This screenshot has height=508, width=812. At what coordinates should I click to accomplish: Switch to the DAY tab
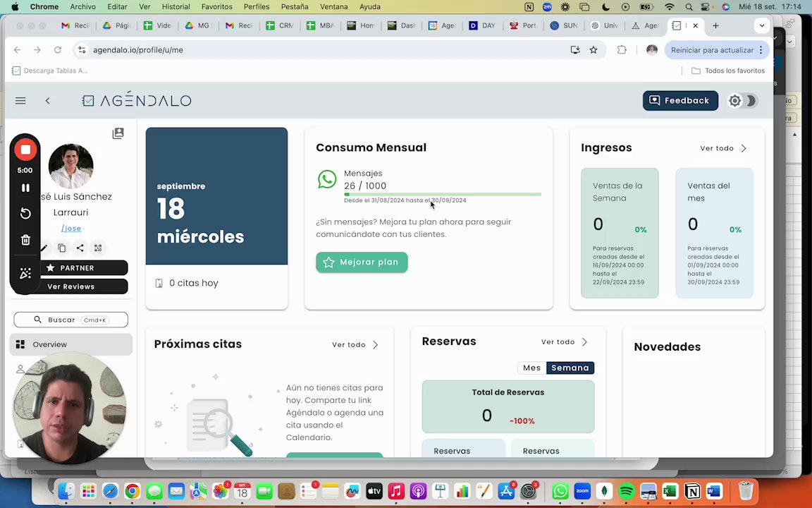tap(482, 25)
